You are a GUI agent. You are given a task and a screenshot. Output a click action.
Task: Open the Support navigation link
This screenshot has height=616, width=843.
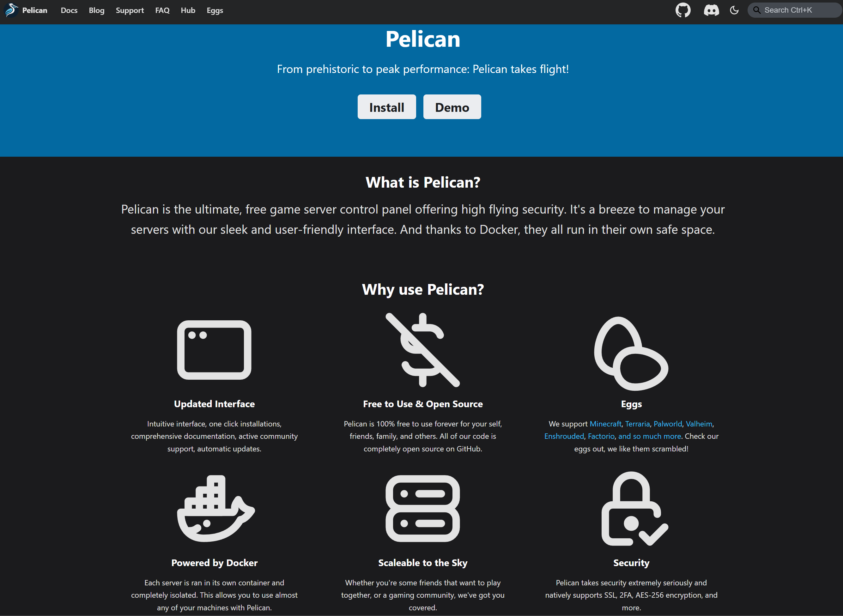pyautogui.click(x=130, y=10)
